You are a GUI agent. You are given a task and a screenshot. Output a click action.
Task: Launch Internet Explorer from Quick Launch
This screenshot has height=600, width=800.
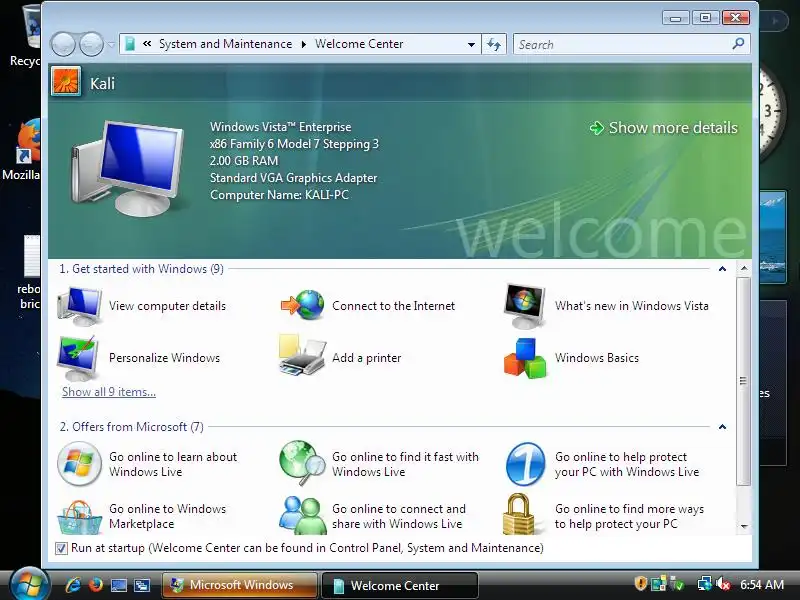(x=73, y=585)
